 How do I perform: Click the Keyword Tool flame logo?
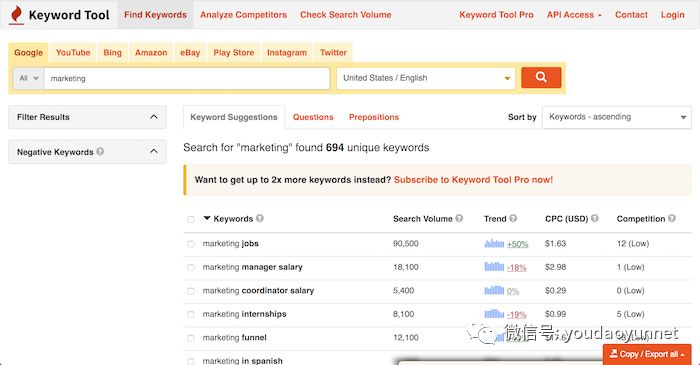(17, 15)
